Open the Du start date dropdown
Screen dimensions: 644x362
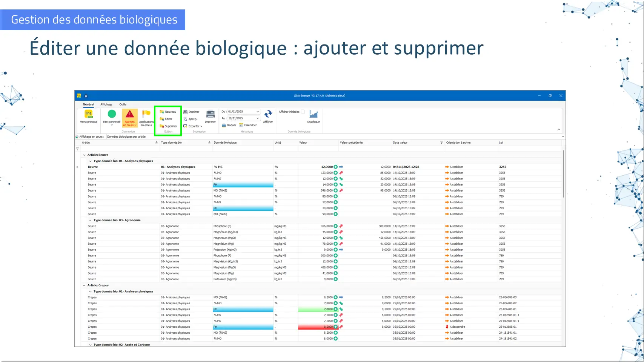pos(258,112)
